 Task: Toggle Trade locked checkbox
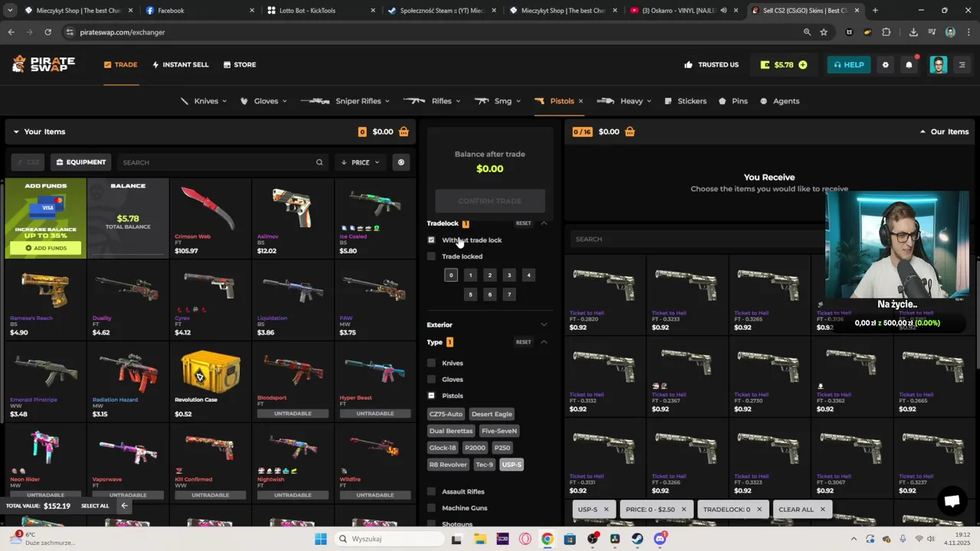tap(431, 256)
